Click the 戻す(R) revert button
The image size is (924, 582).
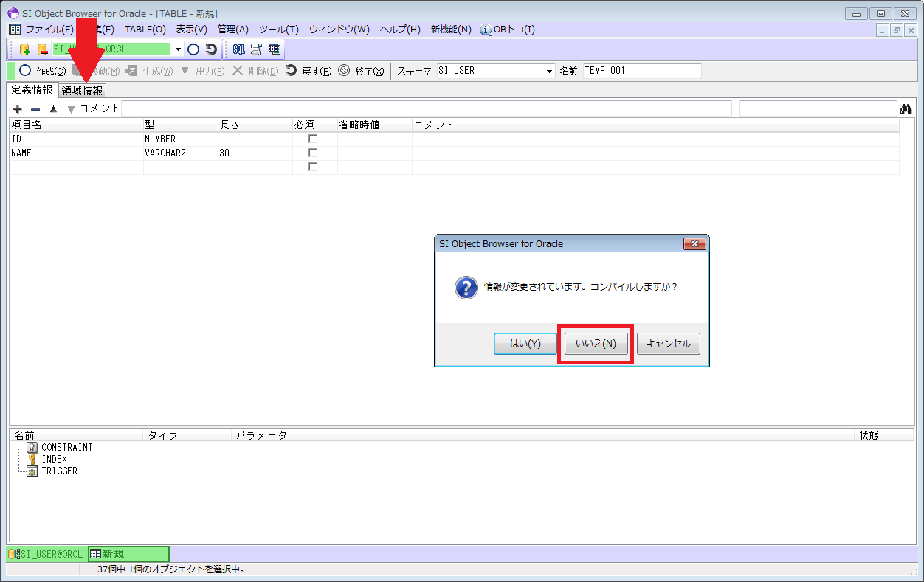[x=308, y=71]
